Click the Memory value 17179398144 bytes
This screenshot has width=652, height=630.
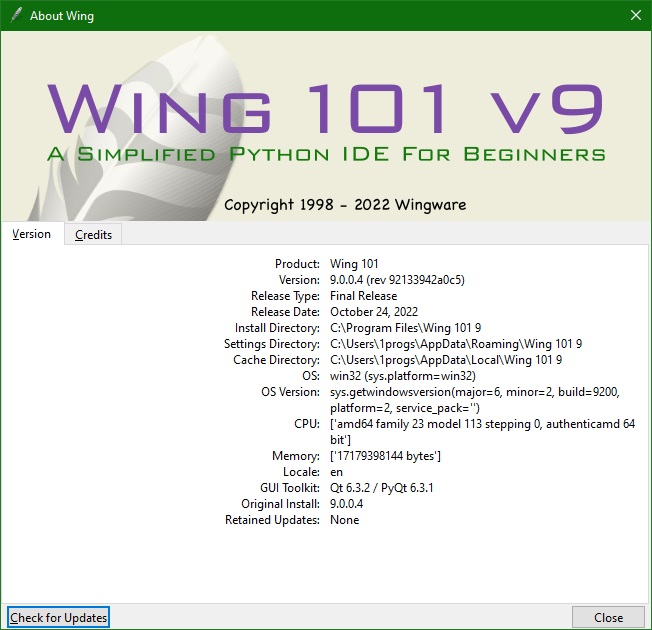tap(385, 456)
